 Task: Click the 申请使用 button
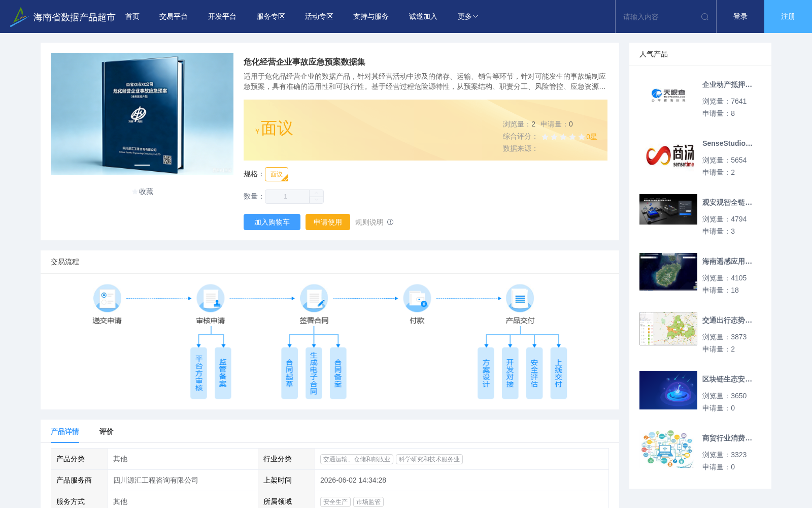[x=328, y=222]
